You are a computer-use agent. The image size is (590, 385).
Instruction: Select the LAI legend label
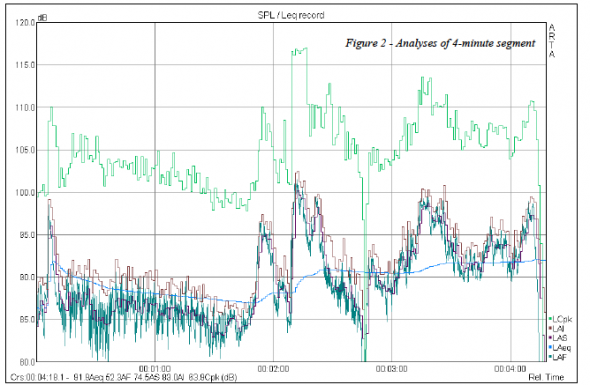click(558, 329)
